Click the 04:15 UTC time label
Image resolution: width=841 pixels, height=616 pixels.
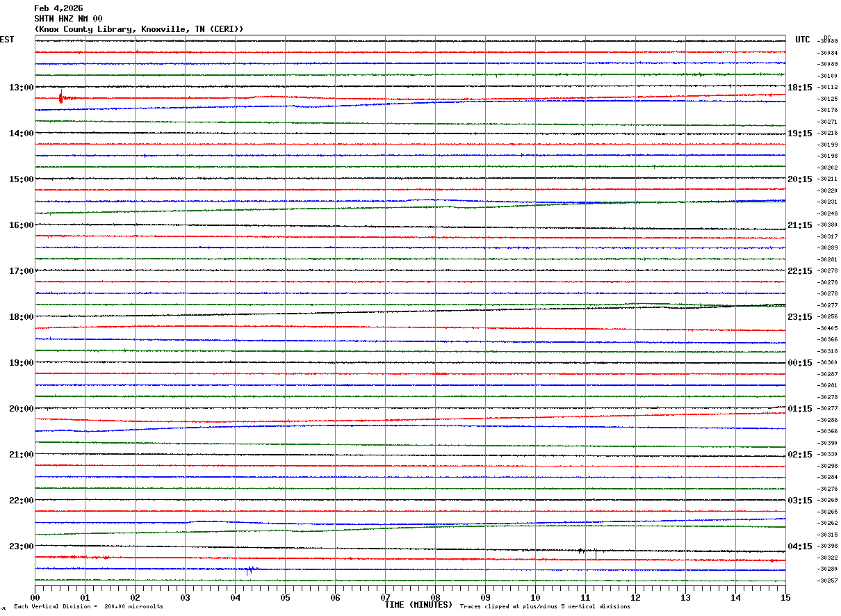(800, 546)
